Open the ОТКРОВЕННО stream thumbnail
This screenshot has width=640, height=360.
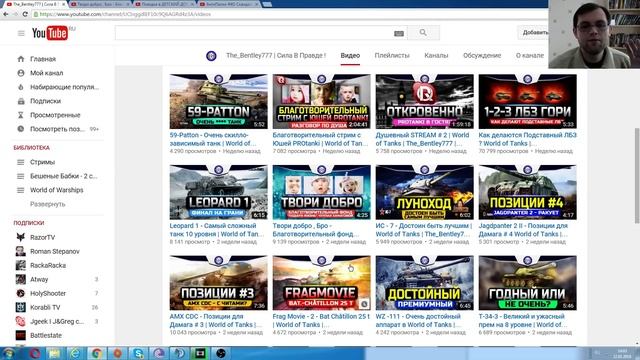(424, 102)
